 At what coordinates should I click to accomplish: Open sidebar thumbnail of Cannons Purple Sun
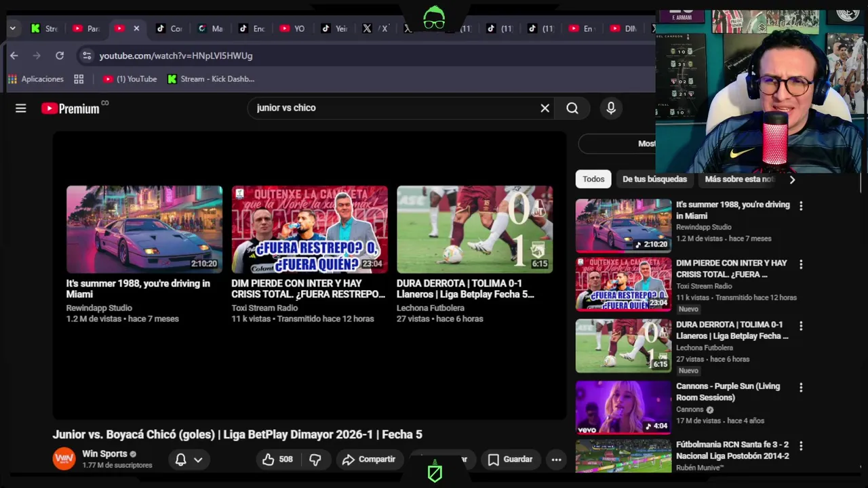coord(623,407)
